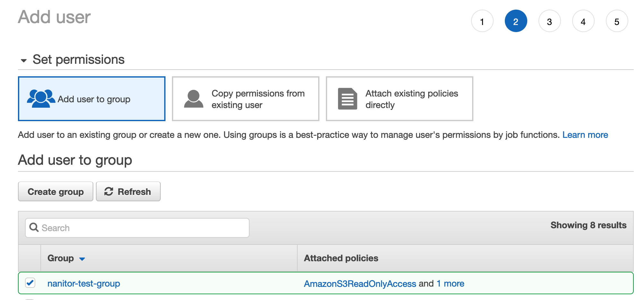Uncheck the nanitor-test-group checkbox
This screenshot has height=300, width=644.
[30, 283]
